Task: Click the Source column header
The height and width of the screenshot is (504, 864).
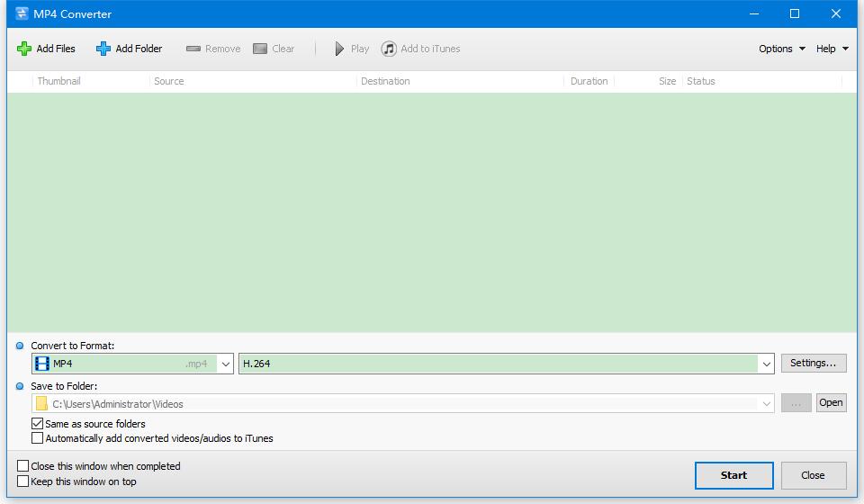Action: point(168,81)
